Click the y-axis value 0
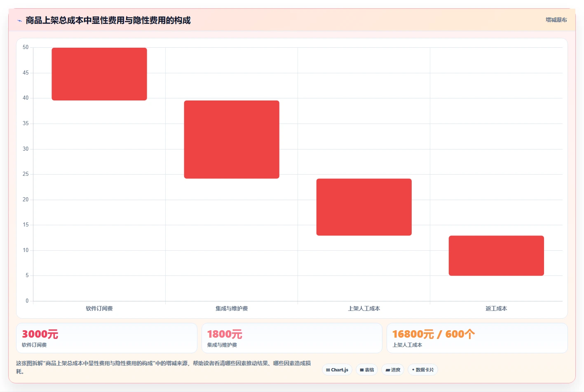Screen dimensions: 584x392 pos(27,301)
